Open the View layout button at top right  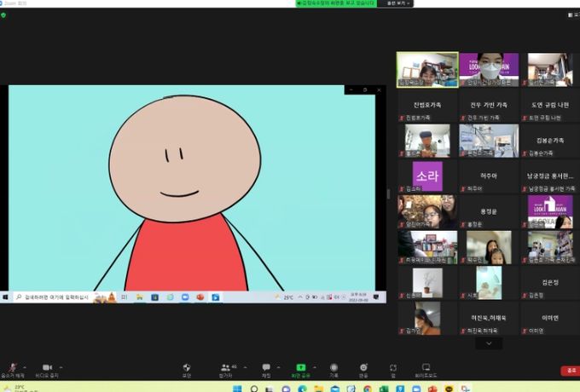point(574,14)
